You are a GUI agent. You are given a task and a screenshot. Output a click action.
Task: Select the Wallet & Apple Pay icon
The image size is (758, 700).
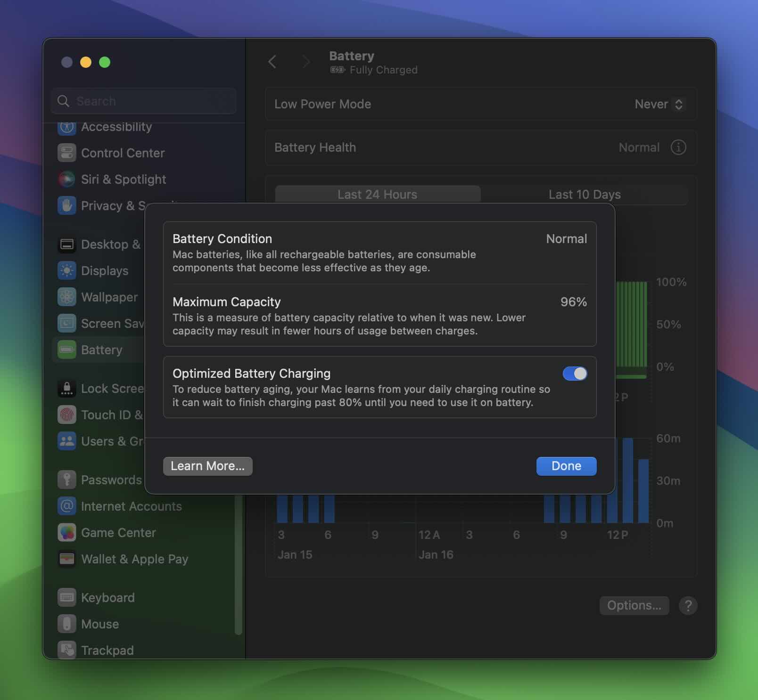coord(67,559)
